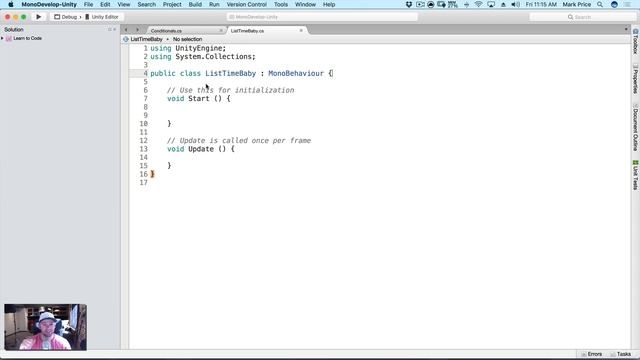Open the Apple menu
This screenshot has height=360, width=640.
coord(11,4)
